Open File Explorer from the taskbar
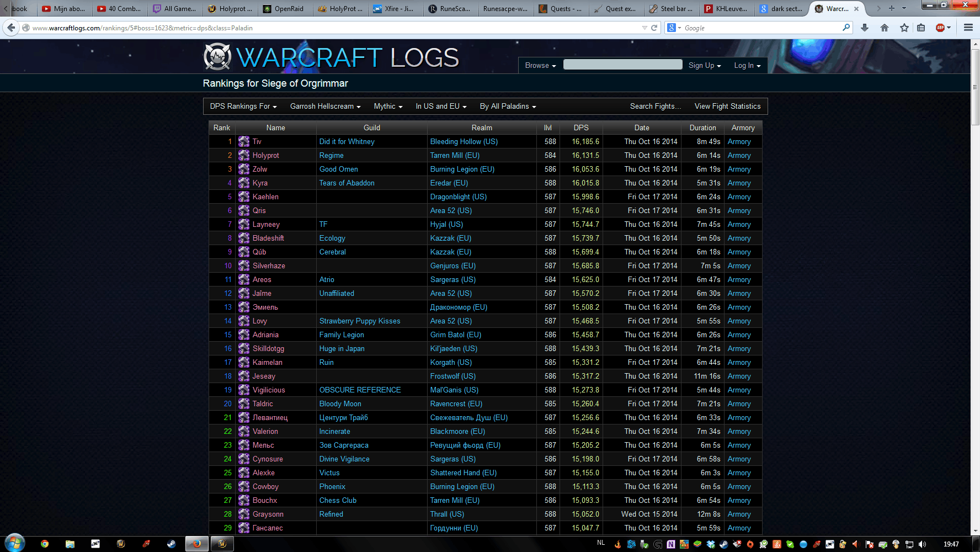 [x=70, y=544]
